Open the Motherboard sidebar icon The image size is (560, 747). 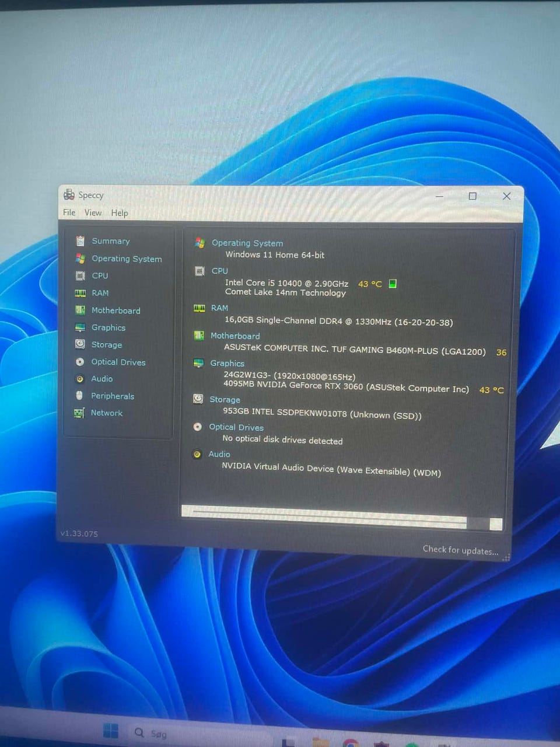pos(80,310)
